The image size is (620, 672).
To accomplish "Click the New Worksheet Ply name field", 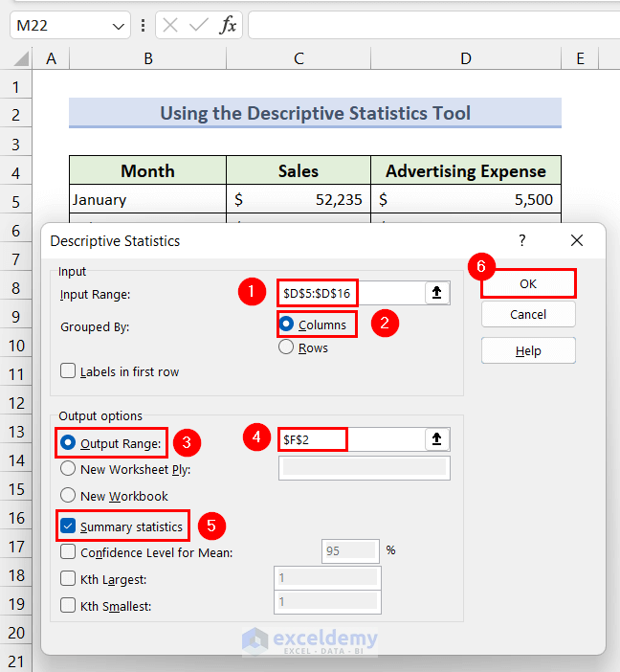I will click(x=365, y=468).
